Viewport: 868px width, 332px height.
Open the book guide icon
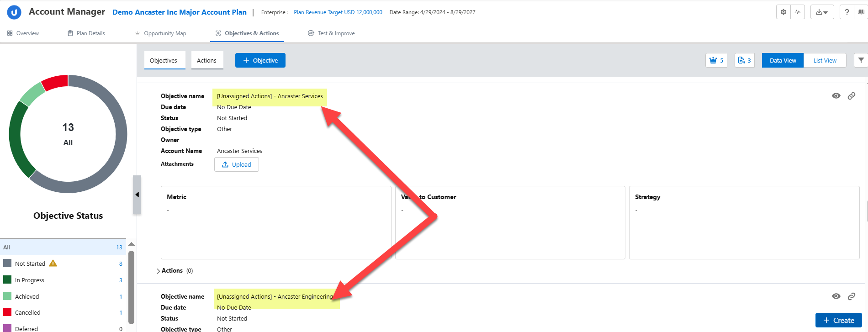(861, 12)
